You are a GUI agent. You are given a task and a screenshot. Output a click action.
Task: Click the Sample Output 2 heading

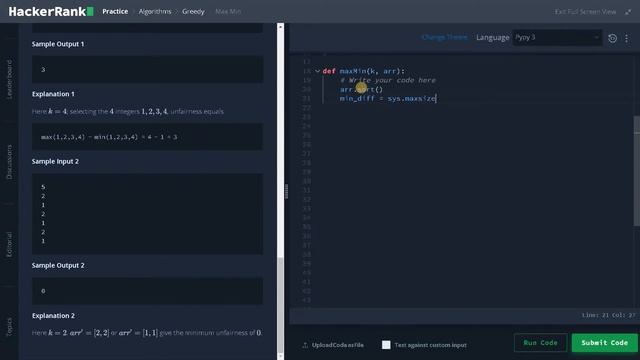58,265
